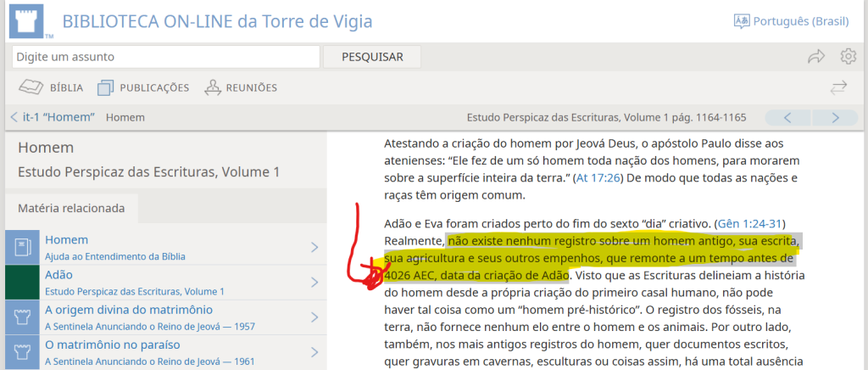Open the PUBLICAÇÕES menu

[142, 87]
